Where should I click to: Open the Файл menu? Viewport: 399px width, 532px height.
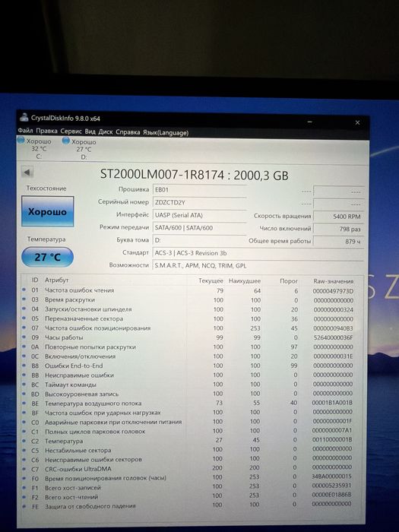[25, 131]
